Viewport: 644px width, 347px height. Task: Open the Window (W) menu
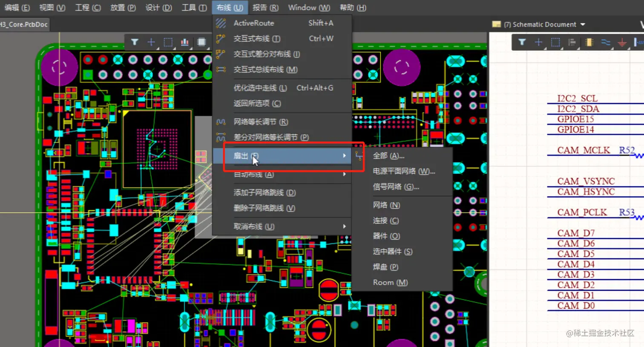click(x=309, y=7)
